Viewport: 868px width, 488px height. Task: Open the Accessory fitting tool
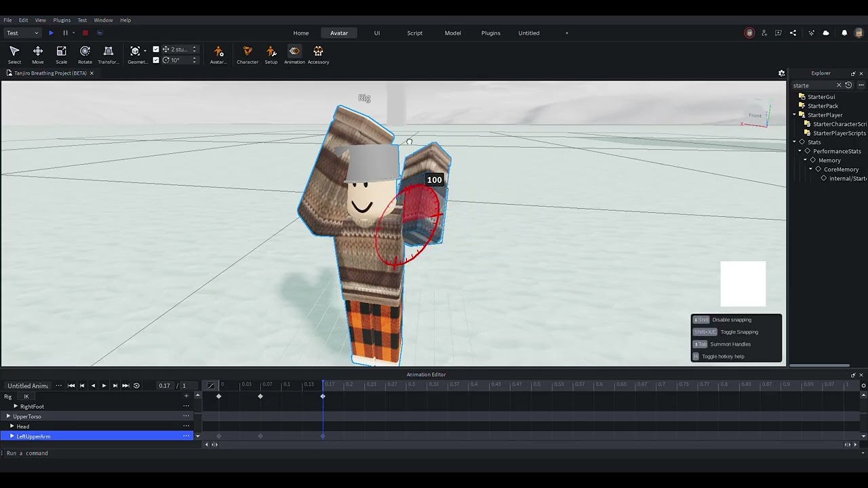click(x=318, y=55)
